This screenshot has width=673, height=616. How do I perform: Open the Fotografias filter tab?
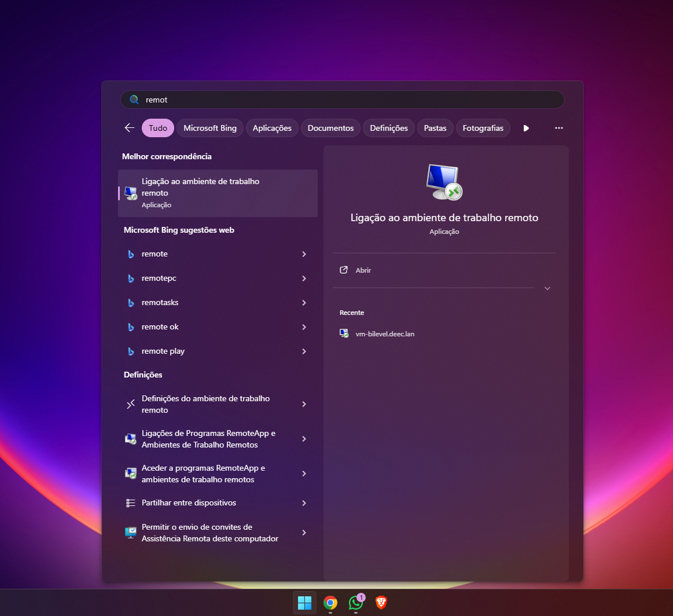483,128
